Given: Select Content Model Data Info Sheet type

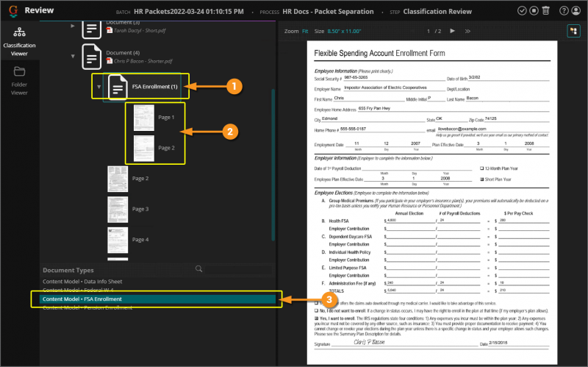Looking at the screenshot, I should pyautogui.click(x=82, y=282).
